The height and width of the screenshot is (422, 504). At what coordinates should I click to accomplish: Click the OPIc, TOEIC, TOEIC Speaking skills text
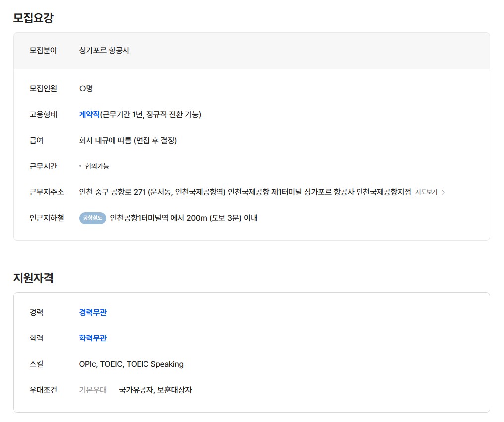click(x=131, y=364)
